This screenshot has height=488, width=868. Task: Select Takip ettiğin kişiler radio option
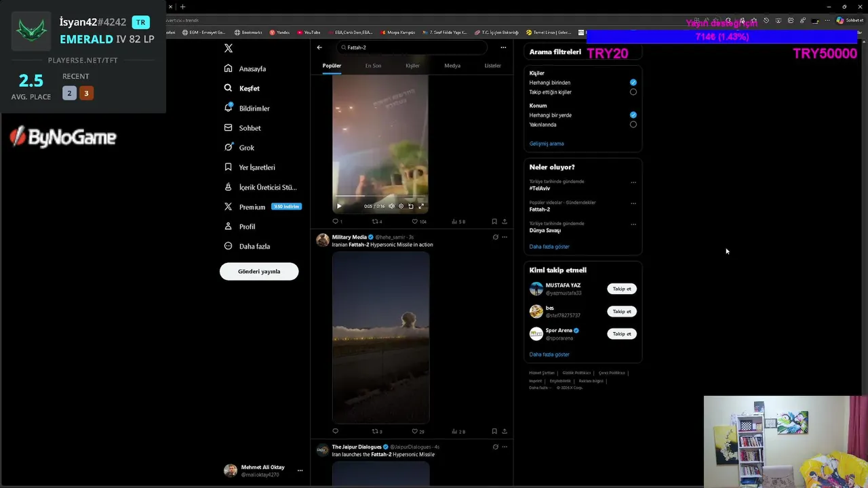[633, 91]
